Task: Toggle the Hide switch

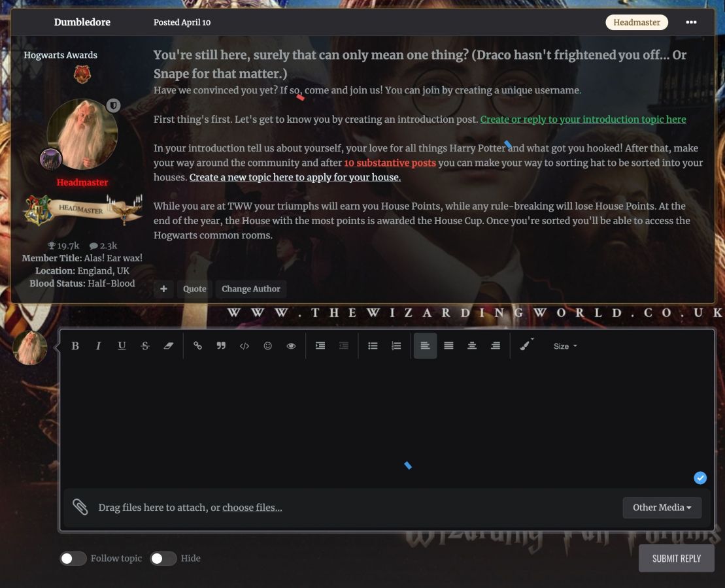Action: 163,559
